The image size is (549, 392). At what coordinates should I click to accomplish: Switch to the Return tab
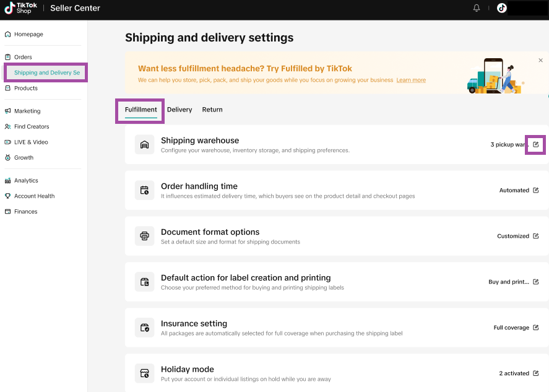(212, 110)
